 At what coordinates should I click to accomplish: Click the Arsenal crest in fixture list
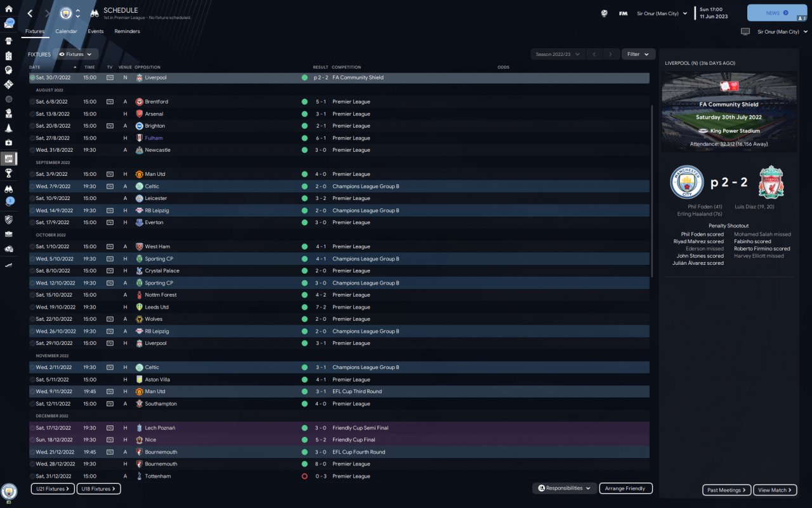coord(140,114)
